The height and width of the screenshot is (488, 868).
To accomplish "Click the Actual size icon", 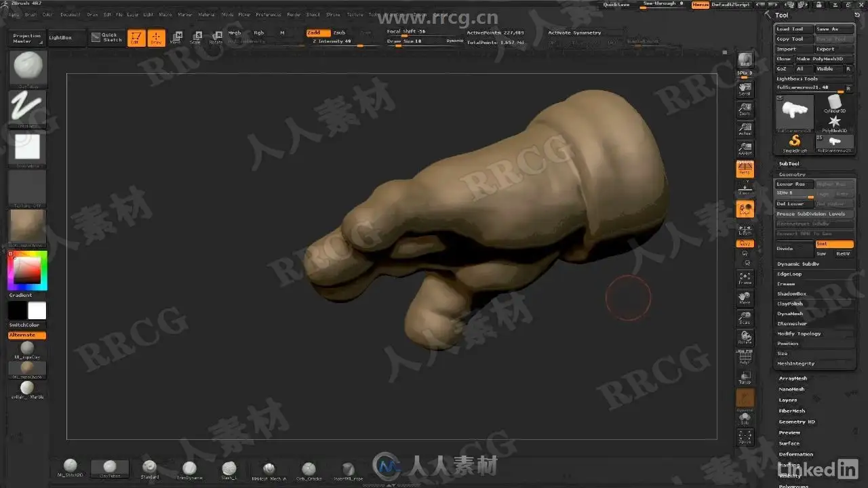I will coord(745,129).
